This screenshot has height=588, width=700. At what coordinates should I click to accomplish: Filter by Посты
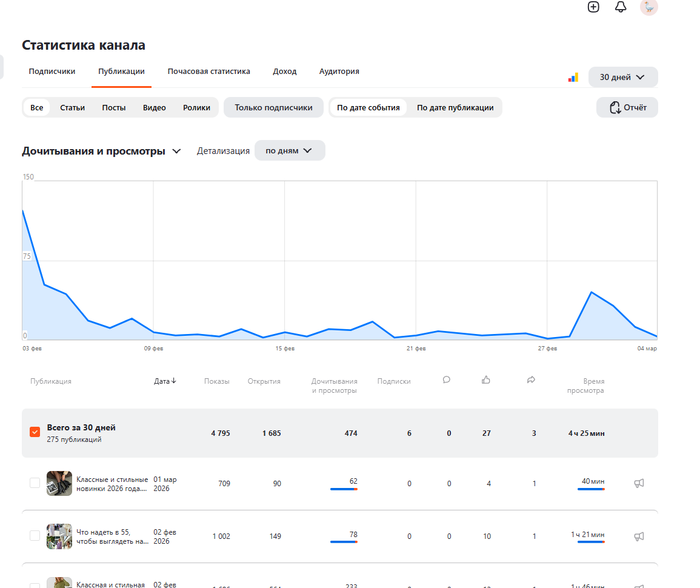(114, 108)
